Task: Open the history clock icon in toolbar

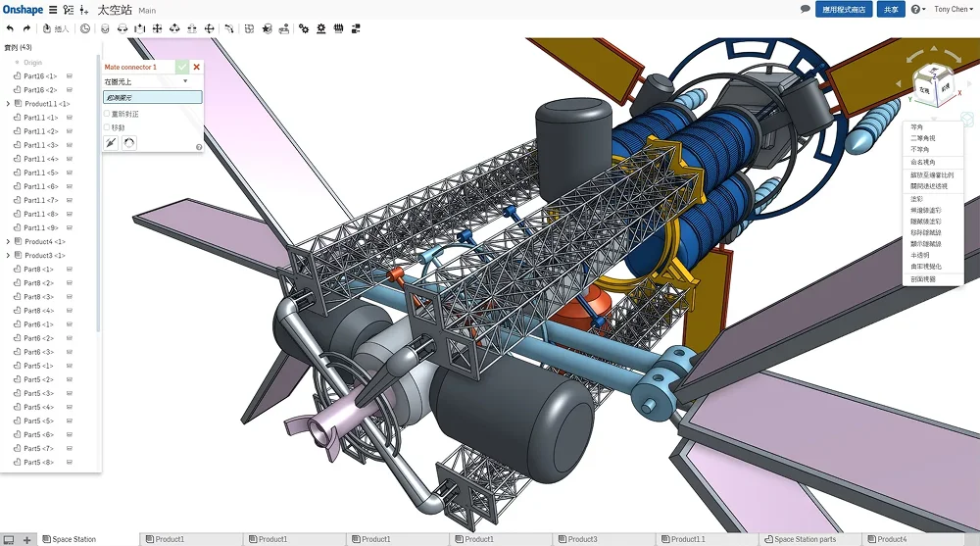Action: pos(85,28)
